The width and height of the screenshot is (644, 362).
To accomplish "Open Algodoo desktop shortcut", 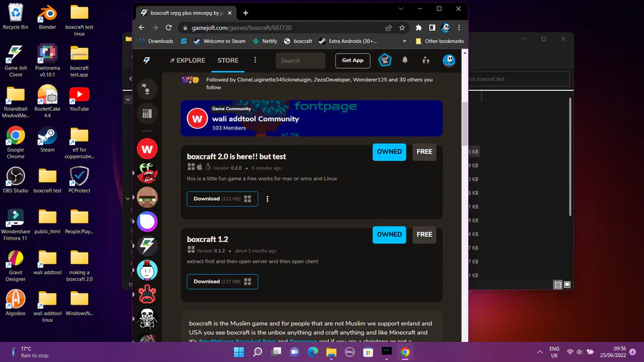I will point(16,303).
